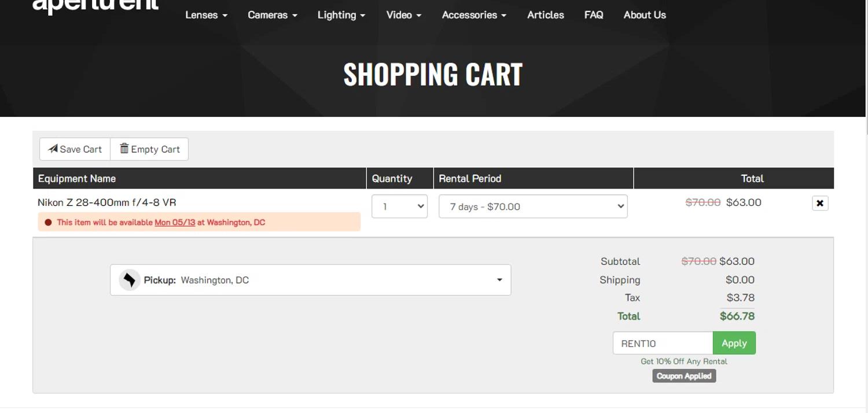Screen dimensions: 868x413
Task: Click the Get 10% Off Any Rental text
Action: [684, 361]
